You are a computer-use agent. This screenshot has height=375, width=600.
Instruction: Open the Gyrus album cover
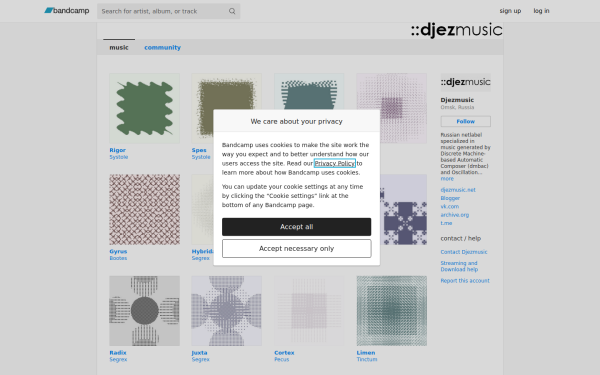point(144,210)
